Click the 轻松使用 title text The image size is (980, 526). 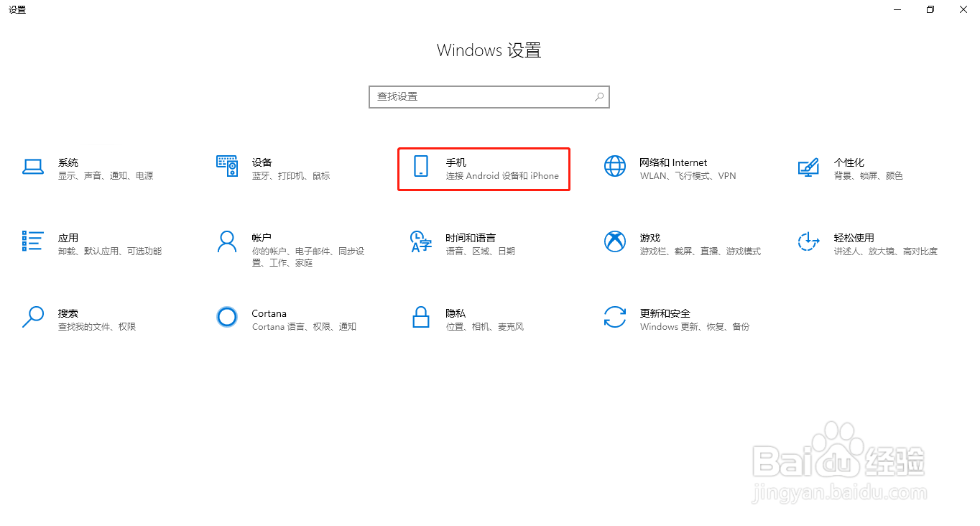(x=854, y=238)
